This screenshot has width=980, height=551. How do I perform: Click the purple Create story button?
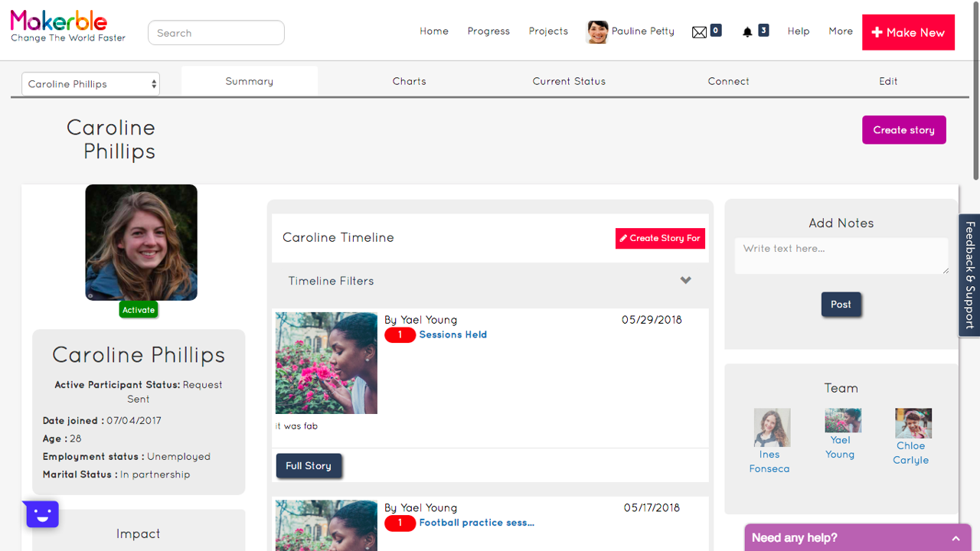click(904, 130)
